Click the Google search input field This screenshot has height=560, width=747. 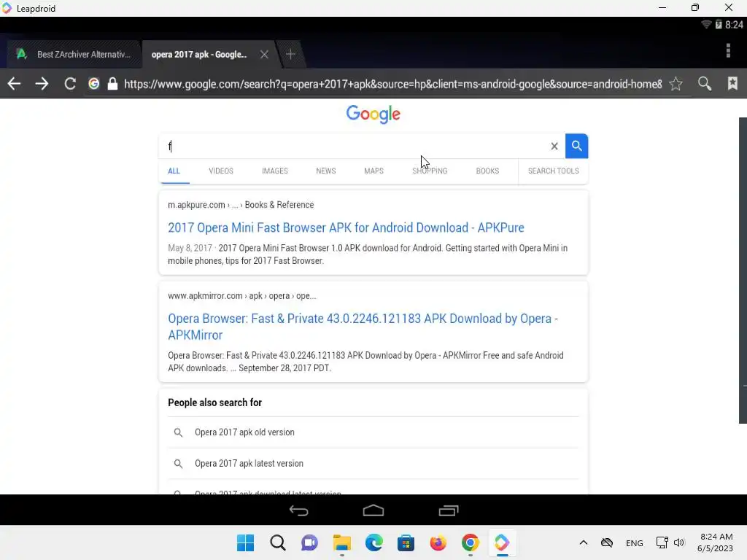[355, 146]
